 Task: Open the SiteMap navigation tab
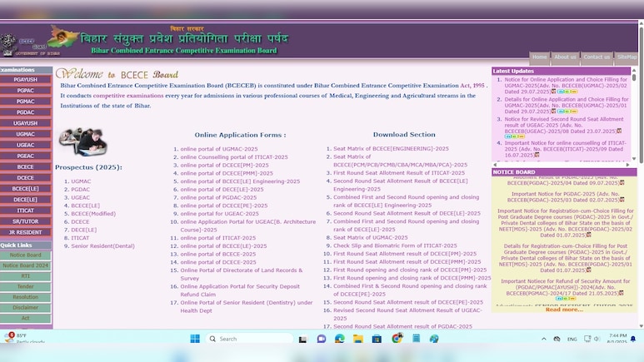coord(627,57)
